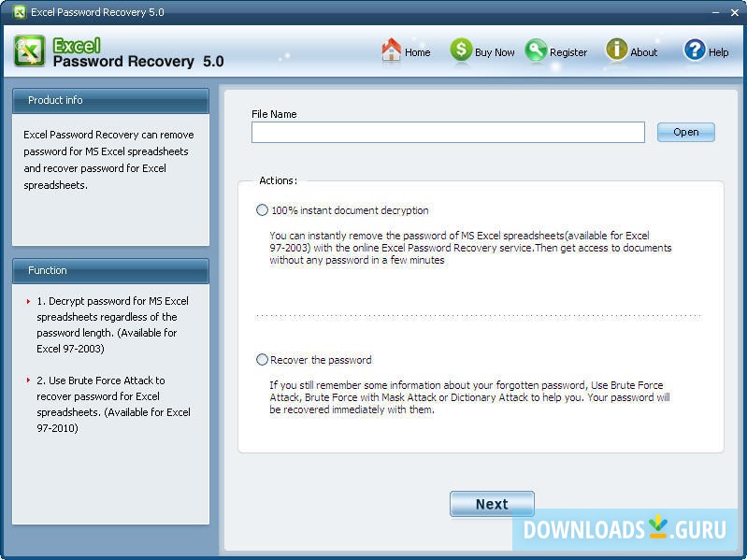Viewport: 747px width, 560px height.
Task: Select 100% instant document decryption option
Action: coord(262,210)
